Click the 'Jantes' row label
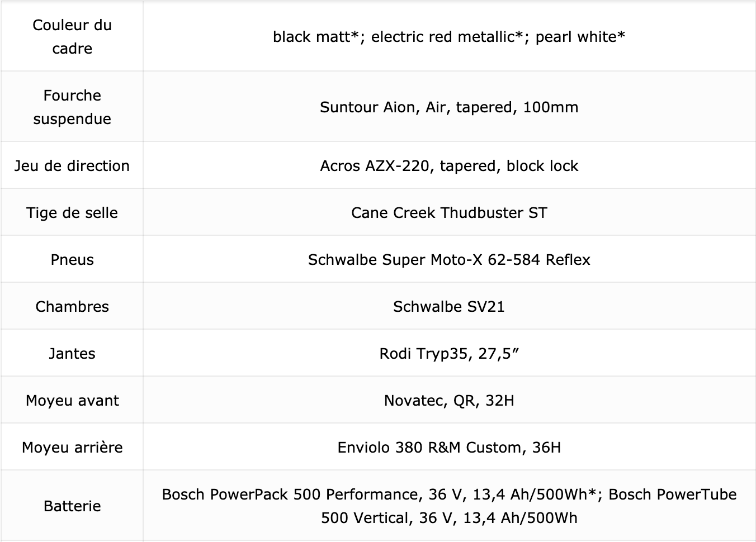Screen dimensions: 756x542 [72, 354]
